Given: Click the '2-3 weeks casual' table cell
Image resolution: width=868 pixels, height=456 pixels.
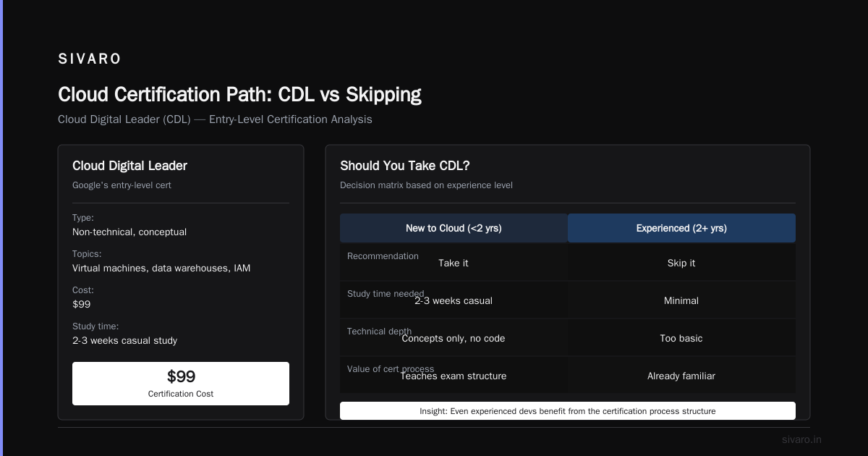Looking at the screenshot, I should (x=454, y=301).
